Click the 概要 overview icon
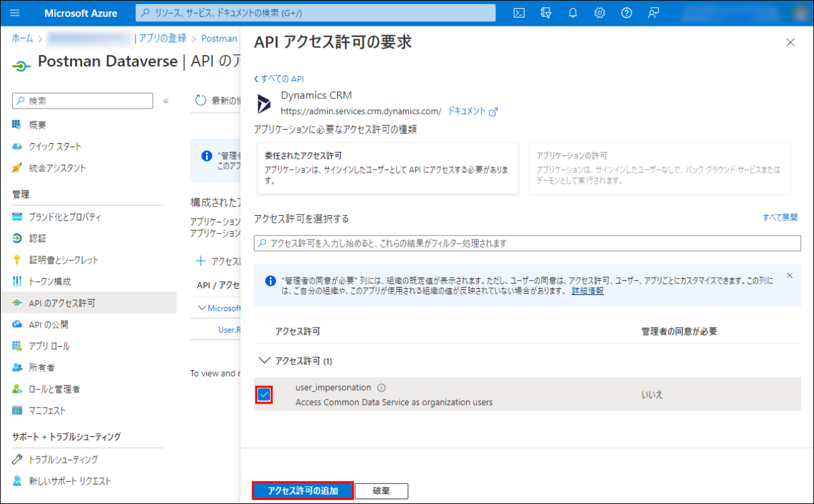Screen dimensions: 814x504 [18, 125]
